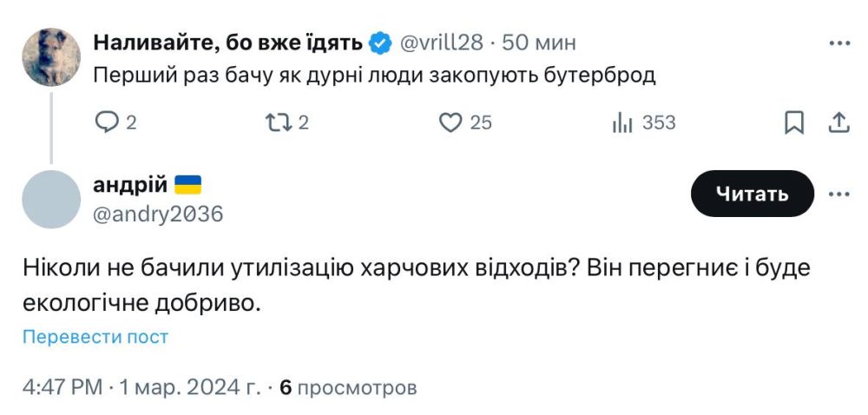Retweet the post by vrill28

(278, 123)
